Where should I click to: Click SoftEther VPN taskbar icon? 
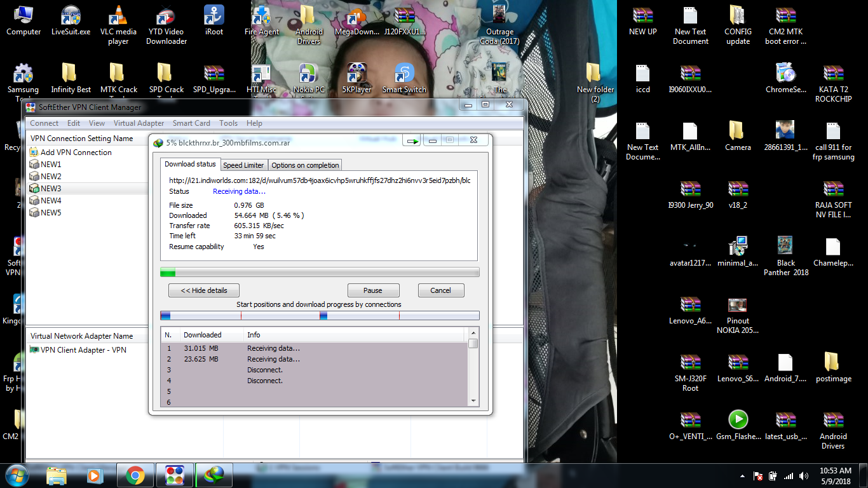tap(174, 475)
